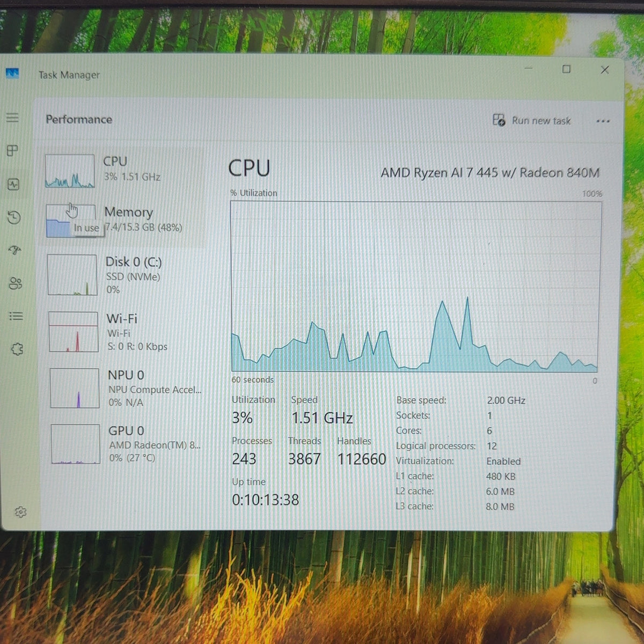The height and width of the screenshot is (644, 644).
Task: Open the Startup apps page icon
Action: 15,250
